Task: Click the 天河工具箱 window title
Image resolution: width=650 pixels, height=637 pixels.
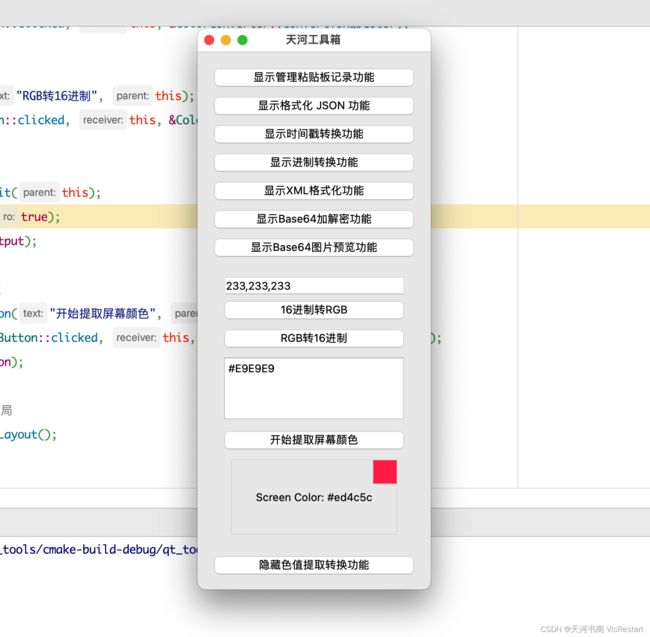Action: click(313, 40)
